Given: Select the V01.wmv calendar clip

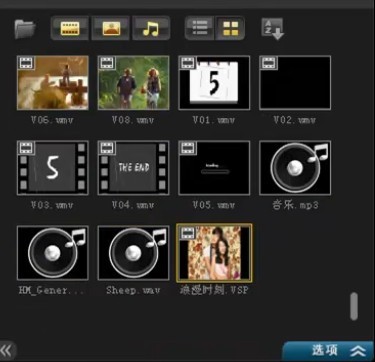Looking at the screenshot, I should [x=214, y=83].
